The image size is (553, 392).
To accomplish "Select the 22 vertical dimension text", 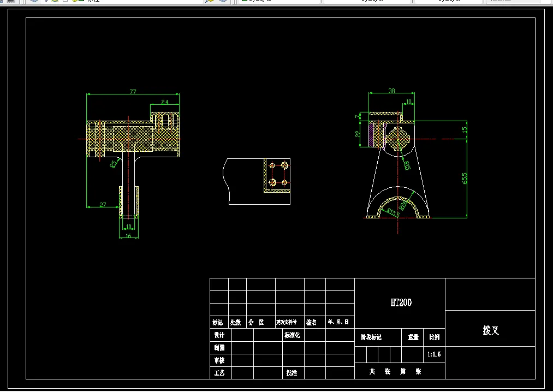I will click(357, 134).
